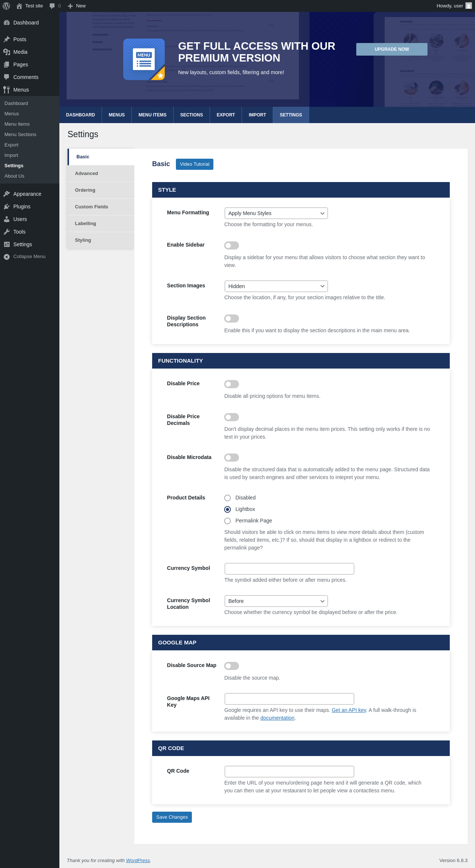475x868 pixels.
Task: Open Section Images dropdown
Action: pyautogui.click(x=276, y=286)
